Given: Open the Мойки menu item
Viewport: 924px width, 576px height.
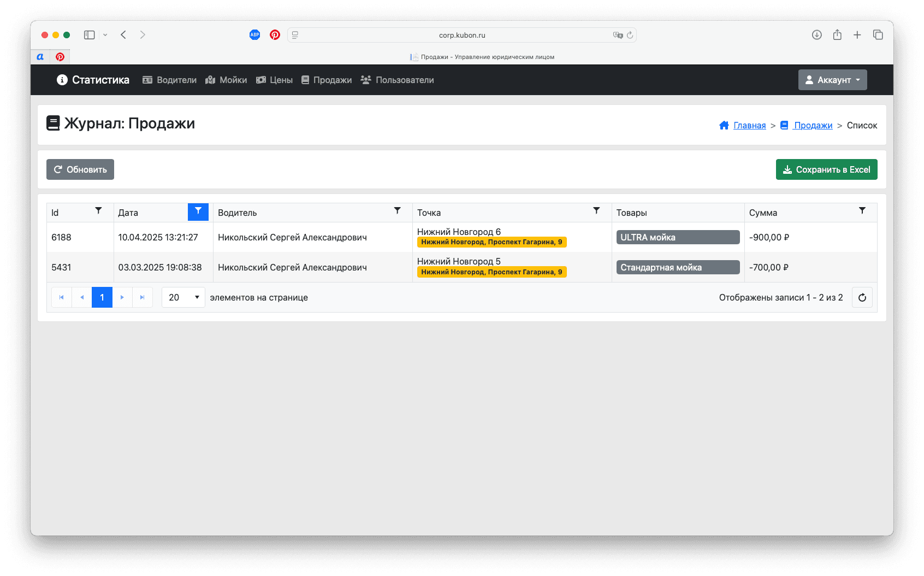Looking at the screenshot, I should click(226, 80).
